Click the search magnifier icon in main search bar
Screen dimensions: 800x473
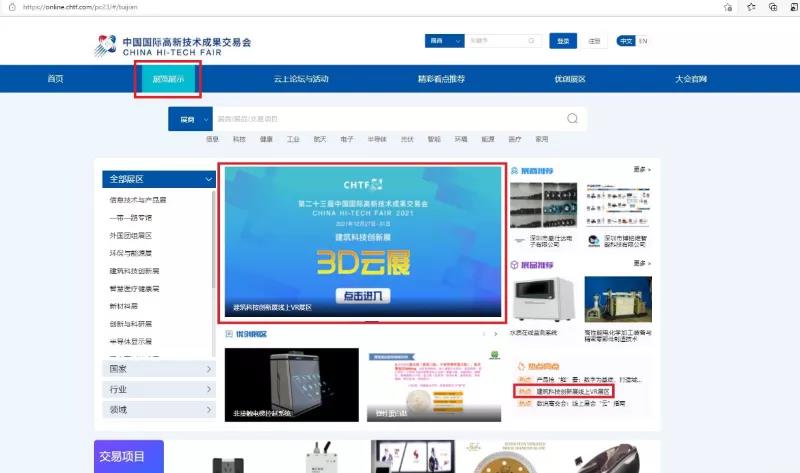click(x=572, y=119)
